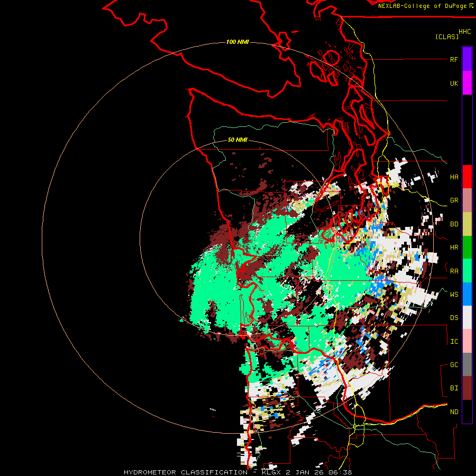The height and width of the screenshot is (476, 476).
Task: Click the ND black legend swatch
Action: pos(467,411)
